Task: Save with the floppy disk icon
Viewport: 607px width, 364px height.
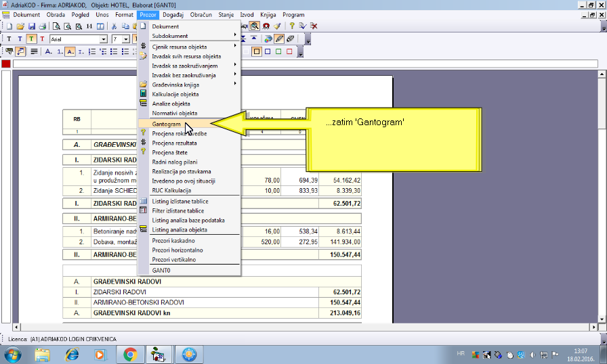Action: point(31,26)
